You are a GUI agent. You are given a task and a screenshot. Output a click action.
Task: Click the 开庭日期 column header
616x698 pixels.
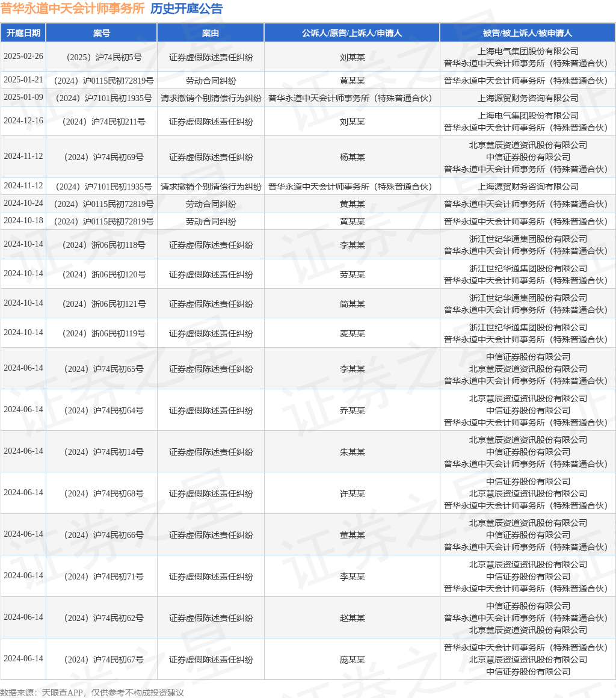[x=23, y=33]
